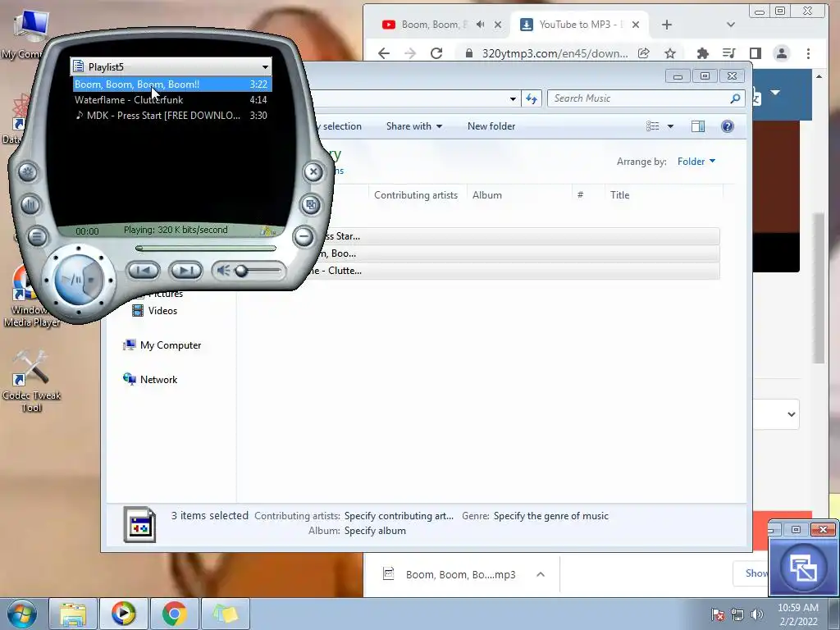Open the visualization settings button on player
The image size is (840, 630).
[28, 172]
